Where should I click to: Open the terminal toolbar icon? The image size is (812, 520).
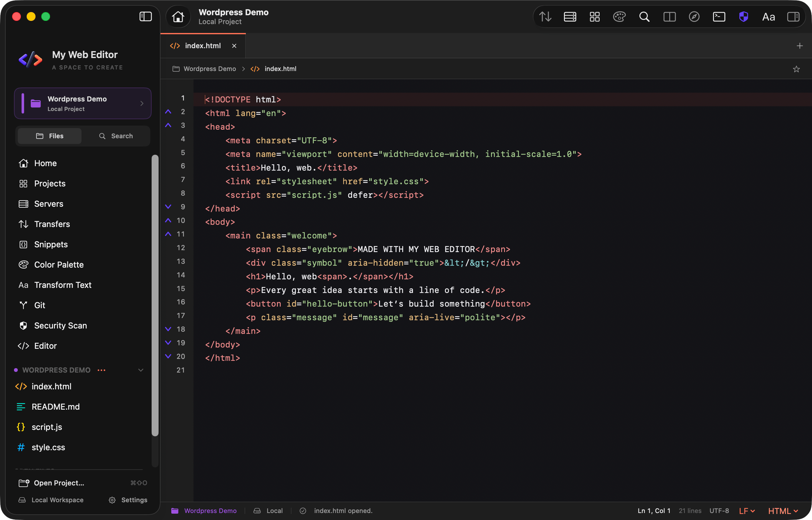[719, 16]
